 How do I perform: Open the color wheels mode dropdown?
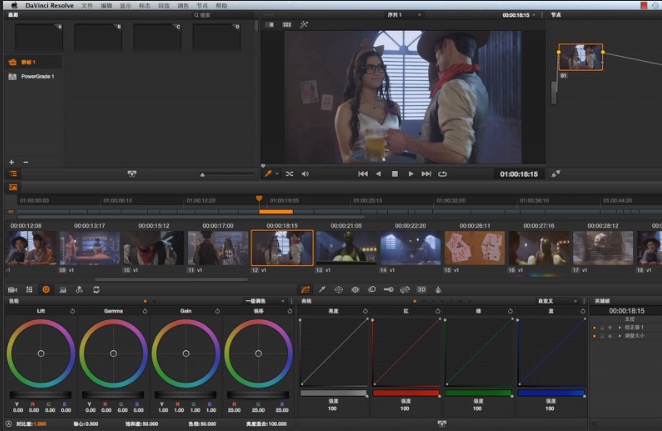265,301
